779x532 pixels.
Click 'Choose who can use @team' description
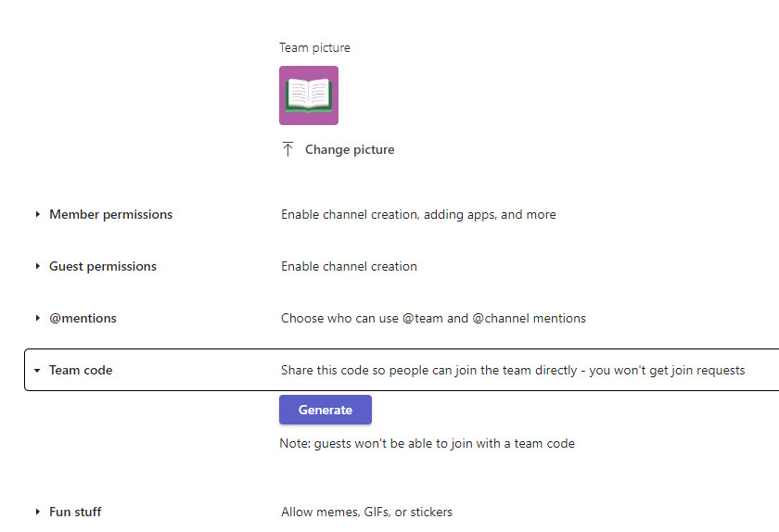point(433,318)
